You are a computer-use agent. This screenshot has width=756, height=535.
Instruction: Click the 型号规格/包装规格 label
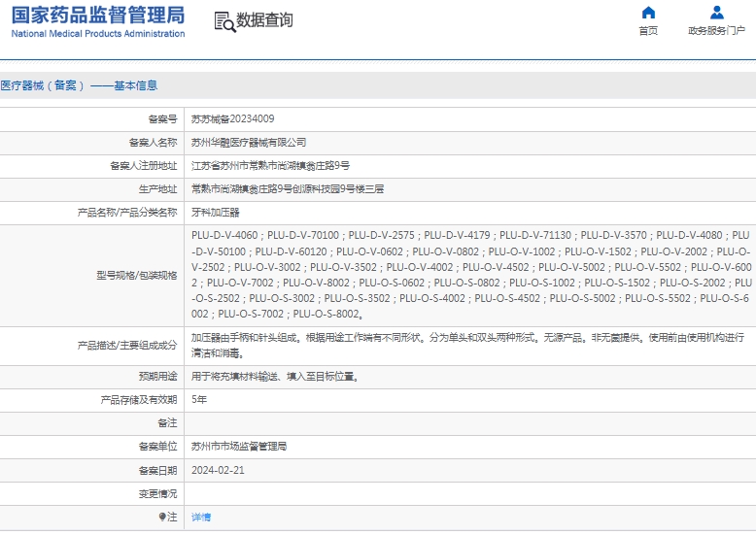pos(137,276)
